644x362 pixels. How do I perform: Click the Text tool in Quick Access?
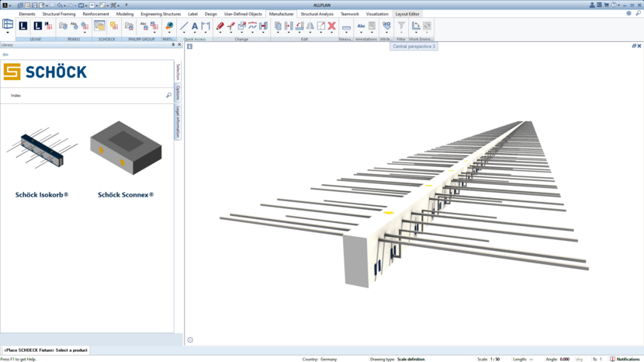coord(195,26)
